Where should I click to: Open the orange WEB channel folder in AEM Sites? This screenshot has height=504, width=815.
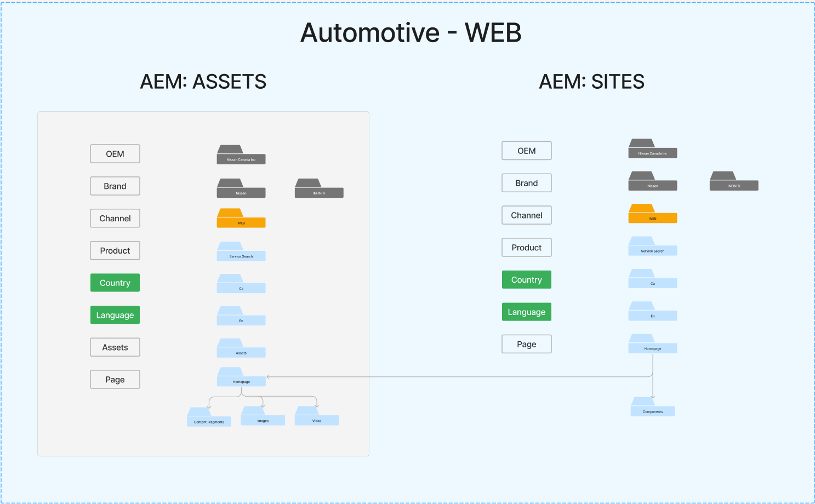pyautogui.click(x=652, y=215)
